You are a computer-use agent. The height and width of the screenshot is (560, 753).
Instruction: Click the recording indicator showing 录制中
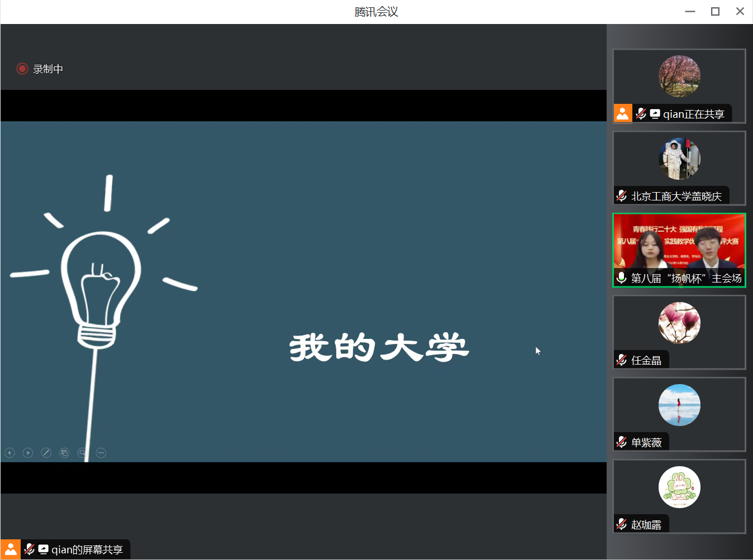click(40, 68)
